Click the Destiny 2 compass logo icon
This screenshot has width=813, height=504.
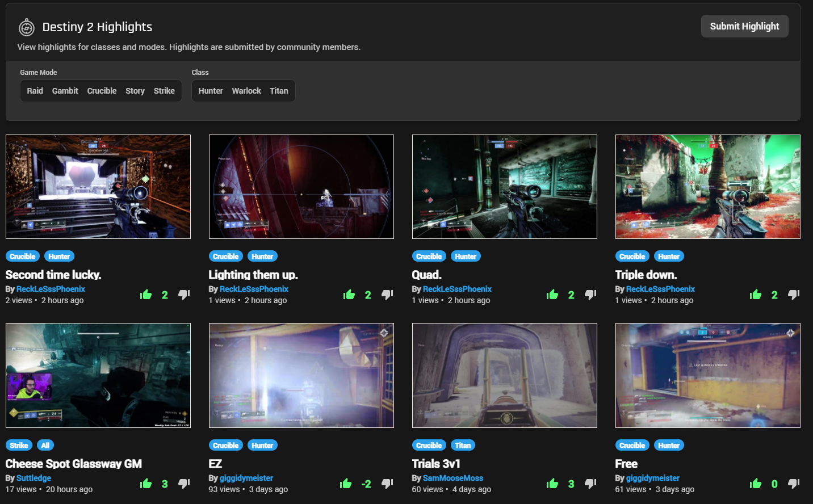[27, 27]
